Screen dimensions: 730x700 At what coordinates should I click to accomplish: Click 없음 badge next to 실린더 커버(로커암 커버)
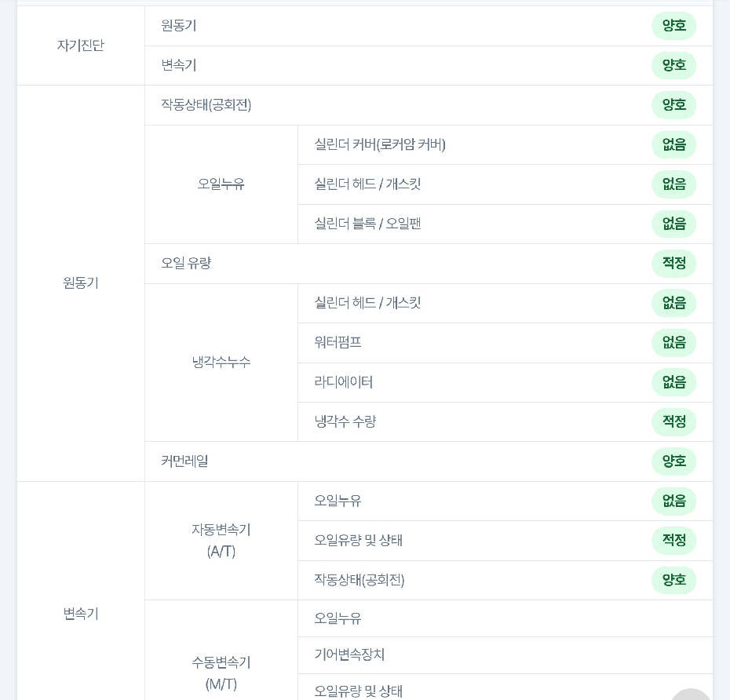(673, 144)
